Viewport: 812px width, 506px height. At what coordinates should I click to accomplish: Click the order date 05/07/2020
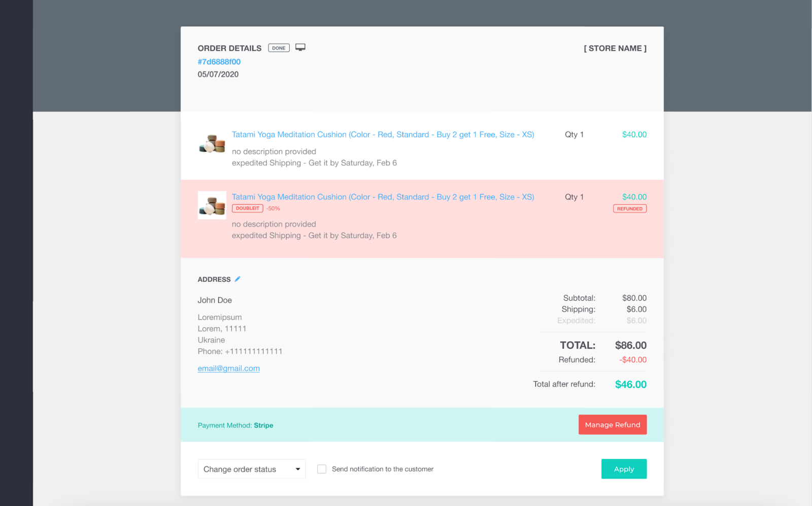click(x=218, y=75)
